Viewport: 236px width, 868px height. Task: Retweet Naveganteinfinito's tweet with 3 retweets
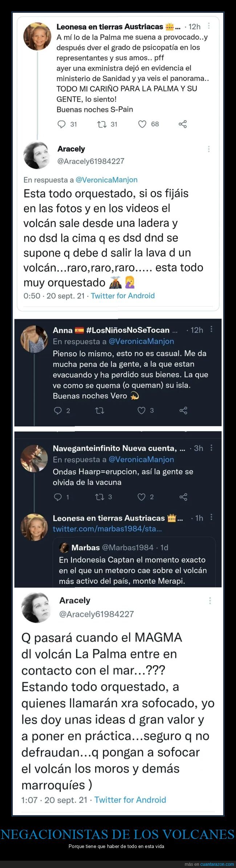pos(99,497)
